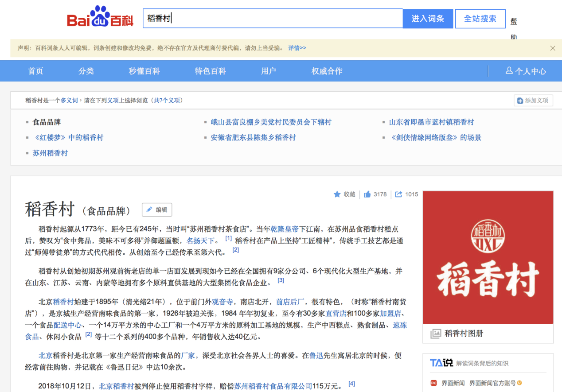Click the like count 3178
Image resolution: width=562 pixels, height=392 pixels.
tap(380, 194)
